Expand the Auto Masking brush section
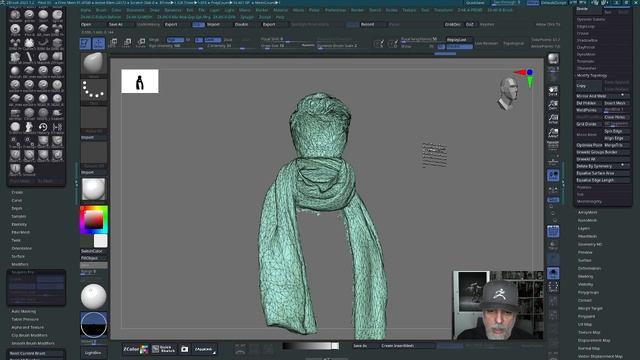 (x=23, y=311)
